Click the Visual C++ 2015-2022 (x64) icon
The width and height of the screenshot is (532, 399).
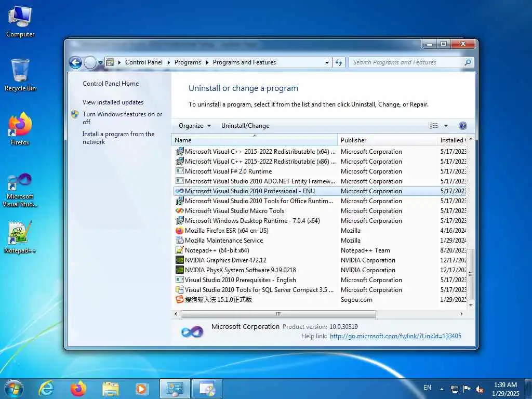click(179, 152)
